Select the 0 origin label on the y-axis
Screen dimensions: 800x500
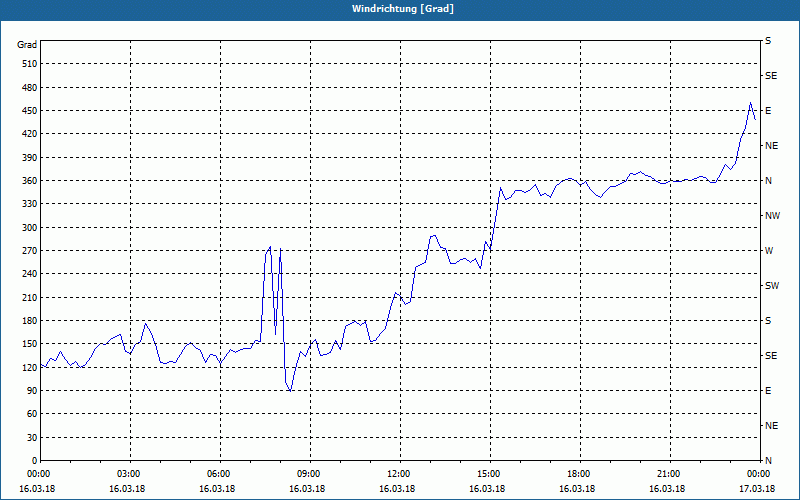coord(35,461)
